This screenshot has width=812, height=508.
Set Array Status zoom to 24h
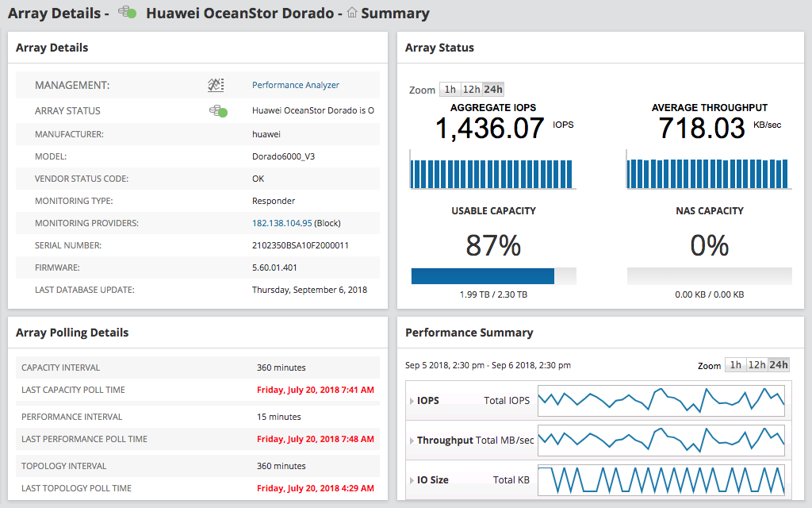(x=493, y=90)
